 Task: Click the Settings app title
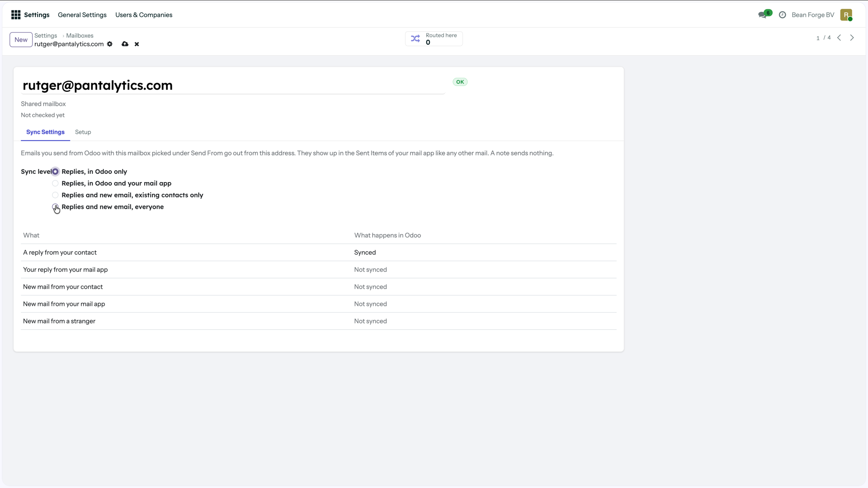[37, 15]
